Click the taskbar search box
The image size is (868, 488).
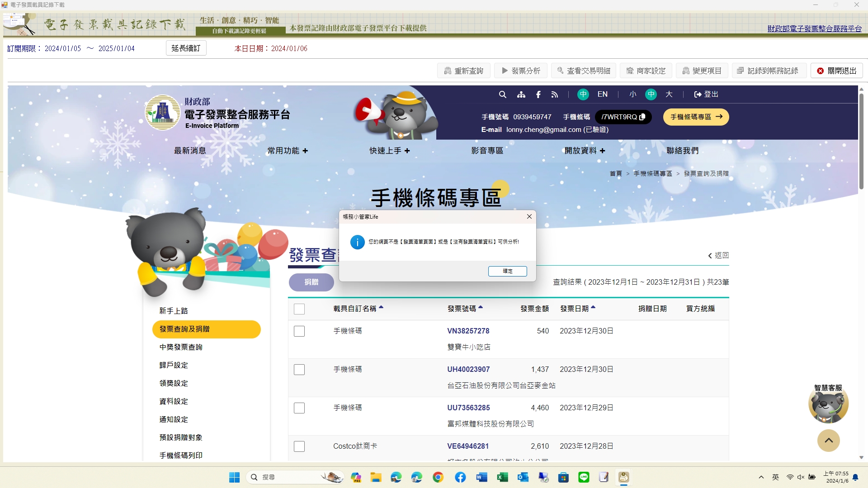coord(295,477)
